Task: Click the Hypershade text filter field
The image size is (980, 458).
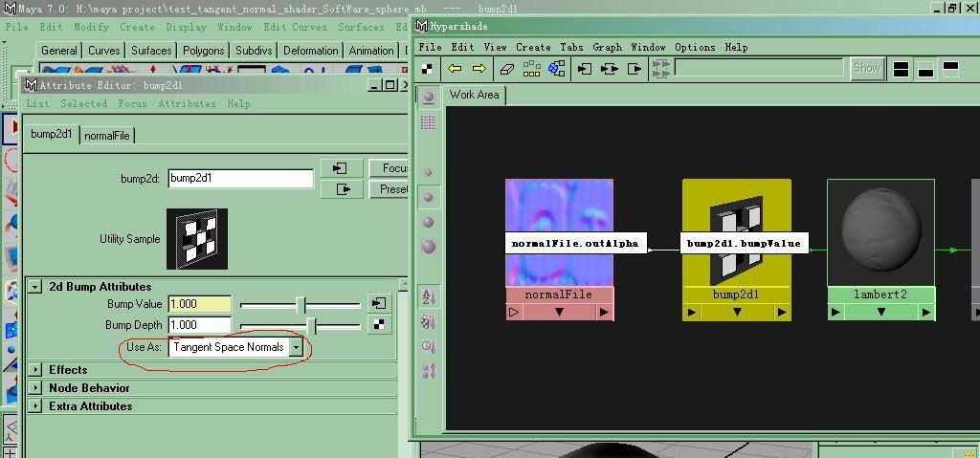Action: coord(759,68)
